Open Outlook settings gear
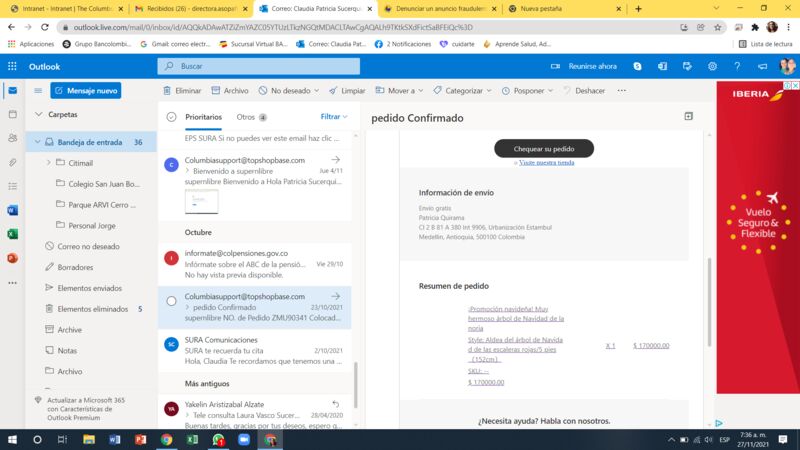 [x=712, y=66]
